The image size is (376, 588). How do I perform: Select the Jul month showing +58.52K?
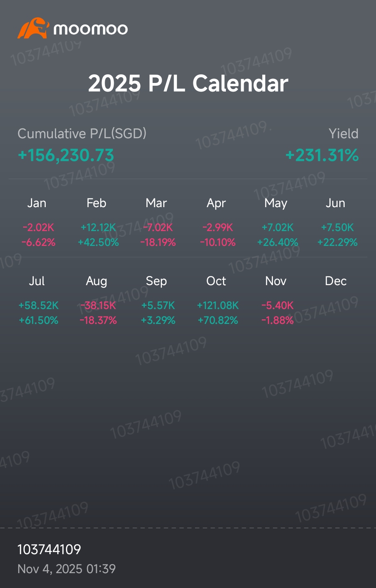coord(38,300)
